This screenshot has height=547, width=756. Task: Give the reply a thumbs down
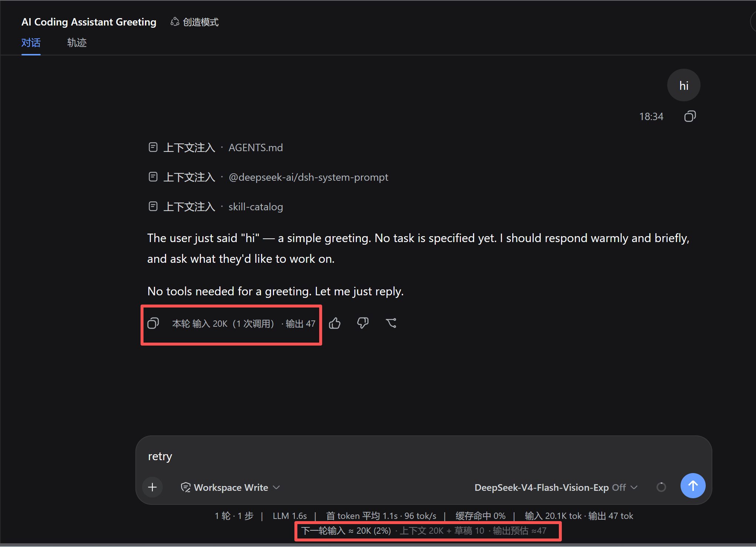point(363,323)
